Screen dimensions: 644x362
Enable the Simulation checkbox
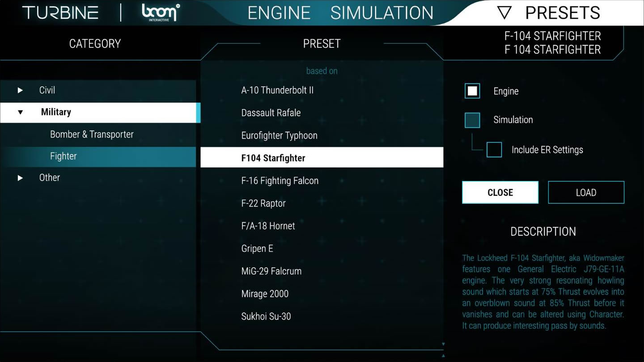[472, 120]
